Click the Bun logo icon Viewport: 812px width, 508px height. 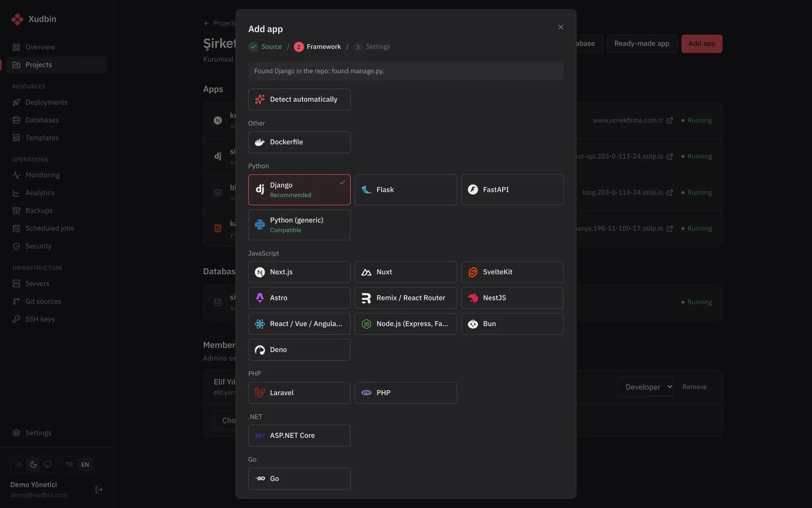(x=473, y=324)
